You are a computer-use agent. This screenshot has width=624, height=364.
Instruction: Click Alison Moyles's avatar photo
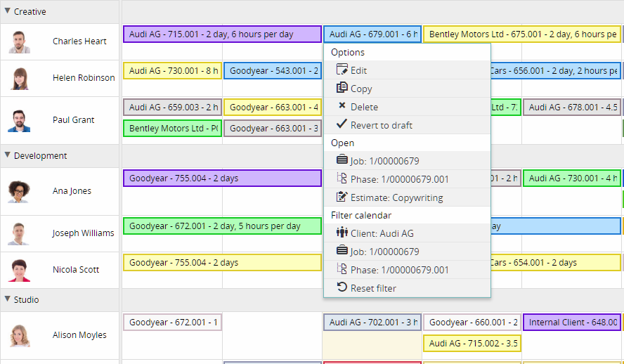(x=19, y=336)
